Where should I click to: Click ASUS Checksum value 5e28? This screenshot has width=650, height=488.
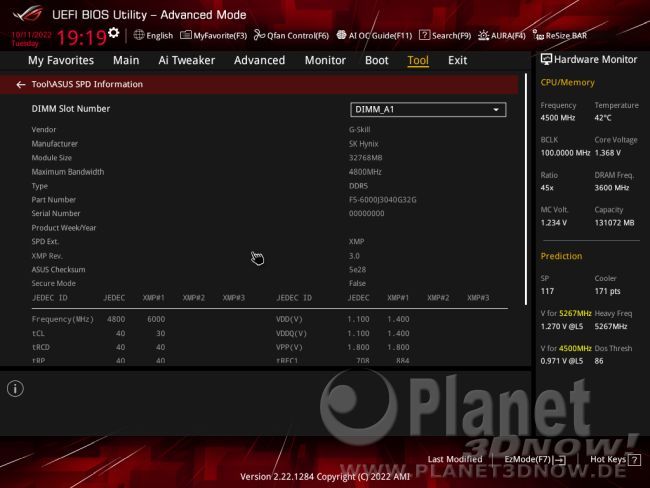(357, 269)
